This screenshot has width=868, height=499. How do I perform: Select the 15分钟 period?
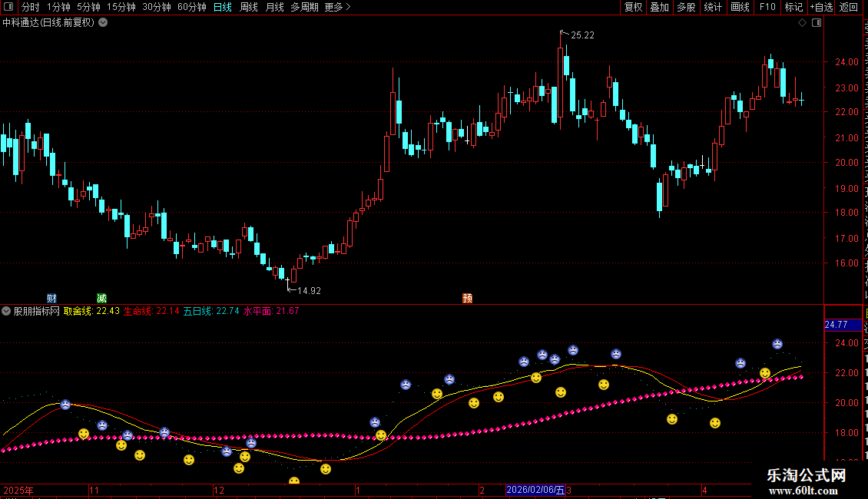(x=121, y=7)
